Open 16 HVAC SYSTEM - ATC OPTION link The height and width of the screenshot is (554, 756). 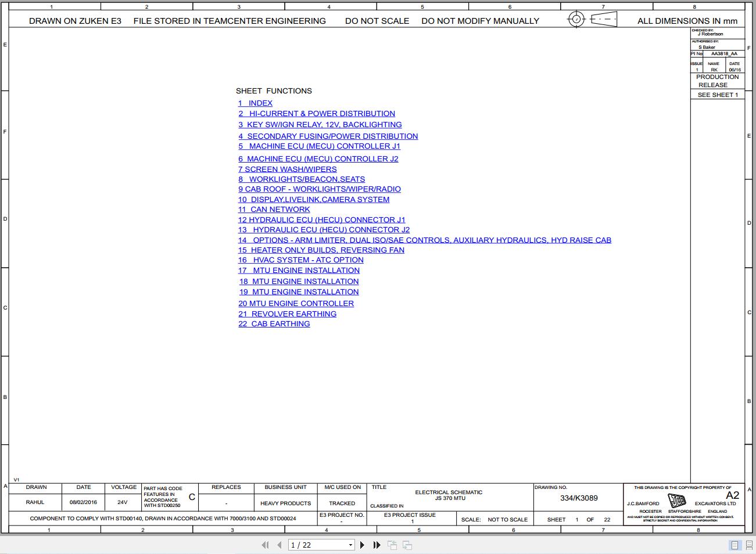pyautogui.click(x=300, y=260)
